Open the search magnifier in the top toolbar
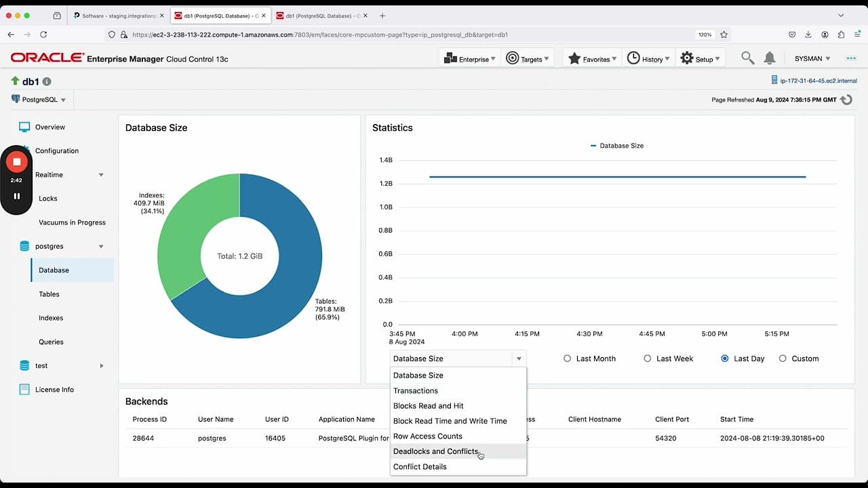Viewport: 868px width, 488px height. [747, 58]
